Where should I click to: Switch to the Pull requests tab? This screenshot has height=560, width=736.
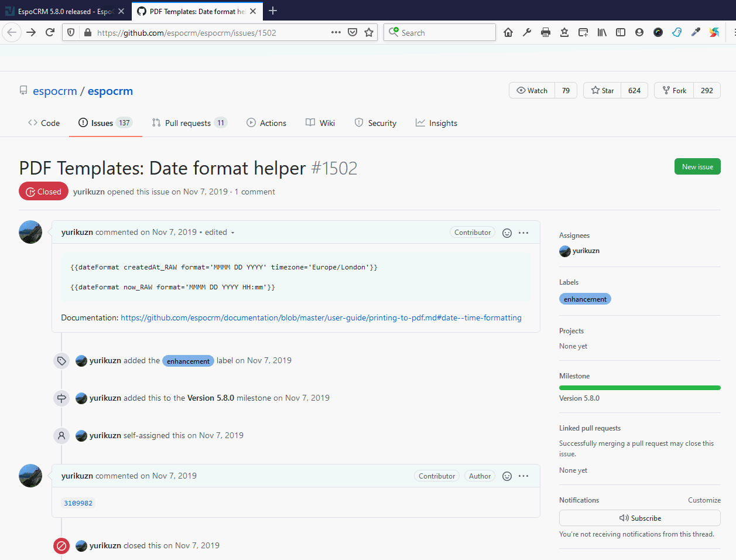click(x=187, y=123)
